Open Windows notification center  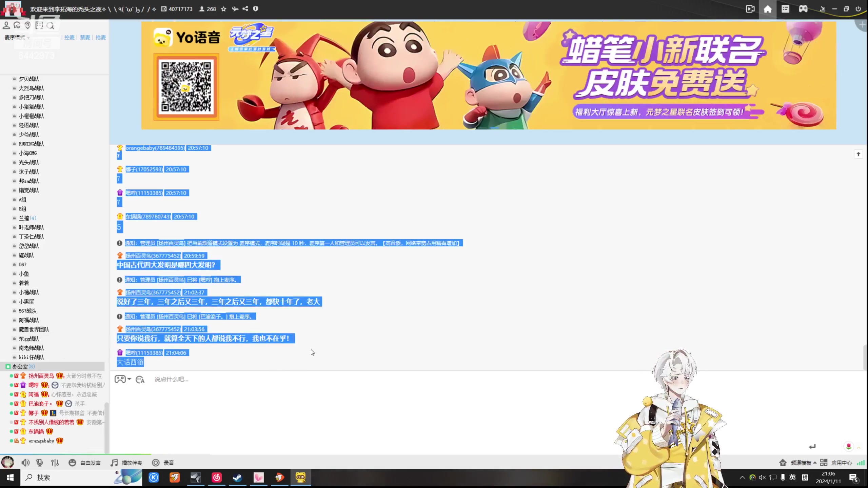point(854,478)
